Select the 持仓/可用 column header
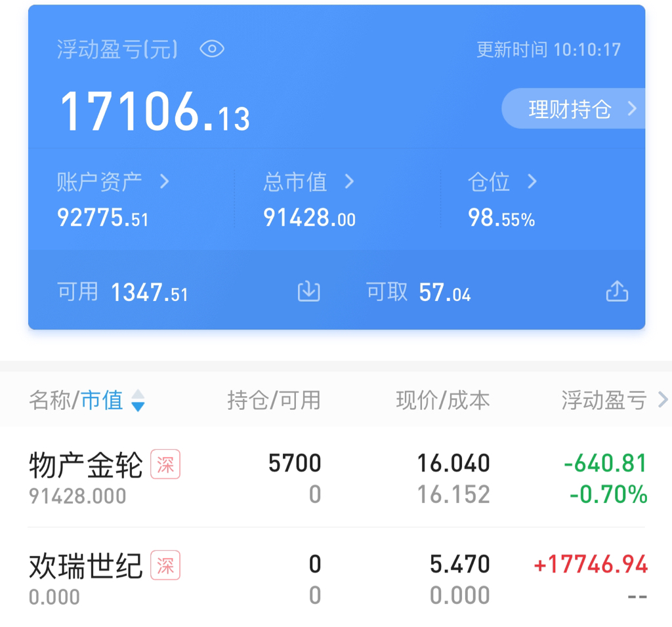 coord(274,401)
